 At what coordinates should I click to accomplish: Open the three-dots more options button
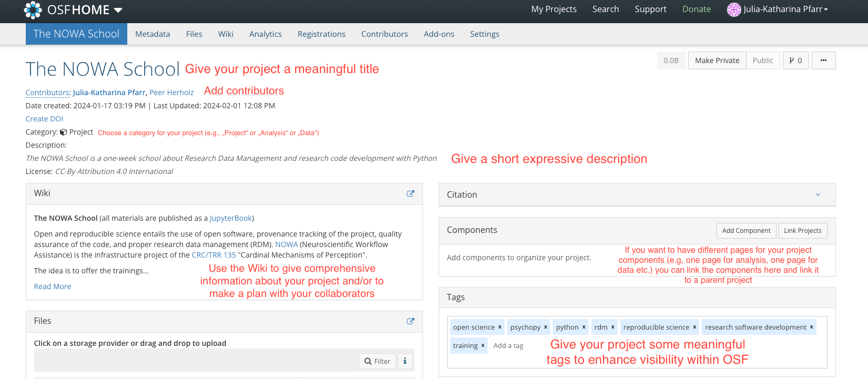tap(823, 60)
